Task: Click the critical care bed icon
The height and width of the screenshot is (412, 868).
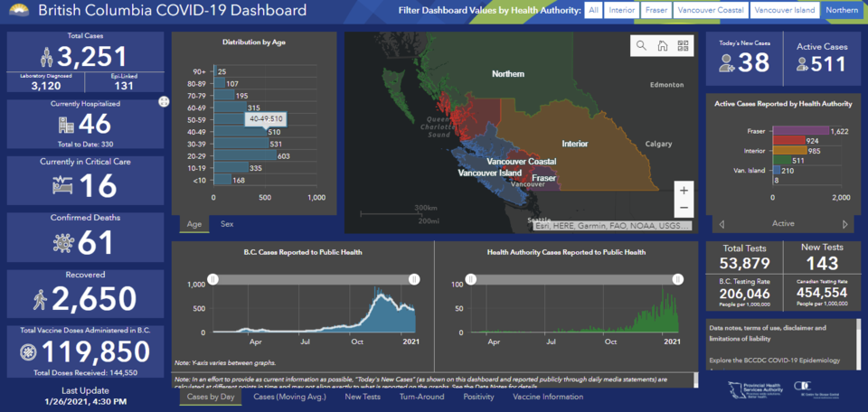Action: pos(61,185)
